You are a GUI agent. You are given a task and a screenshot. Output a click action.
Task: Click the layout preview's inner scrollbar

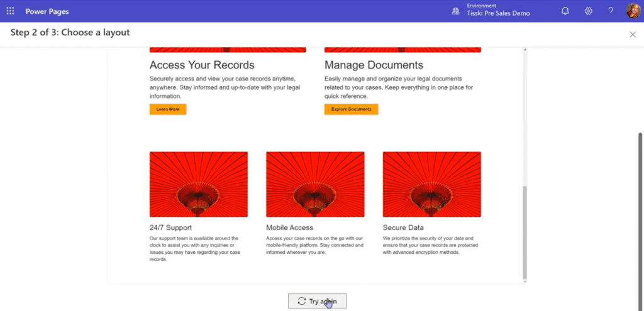click(x=525, y=232)
